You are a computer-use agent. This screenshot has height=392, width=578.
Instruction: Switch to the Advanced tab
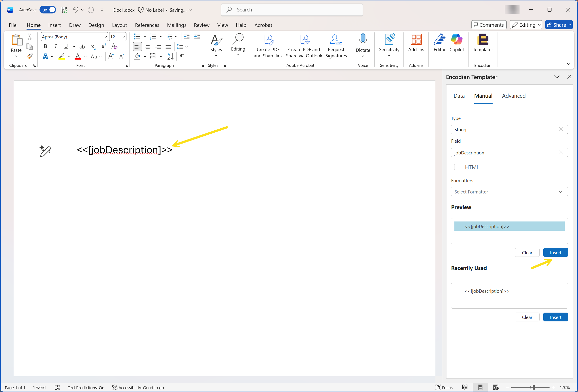(513, 96)
